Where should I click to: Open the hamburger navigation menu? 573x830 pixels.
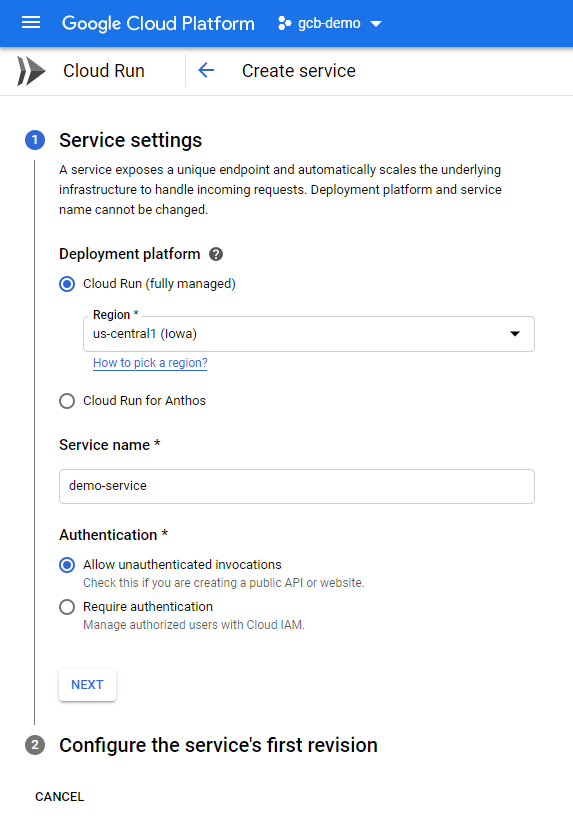(31, 23)
